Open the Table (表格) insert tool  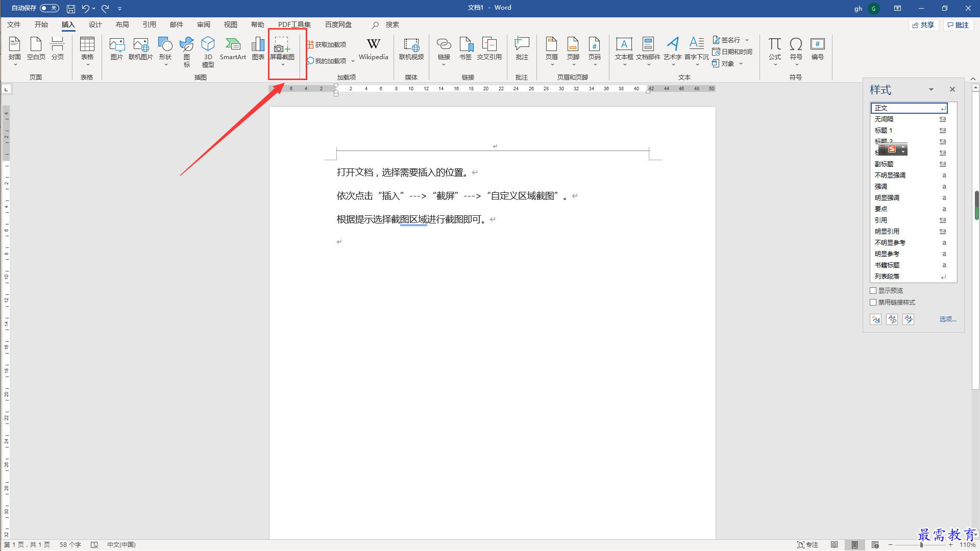87,51
